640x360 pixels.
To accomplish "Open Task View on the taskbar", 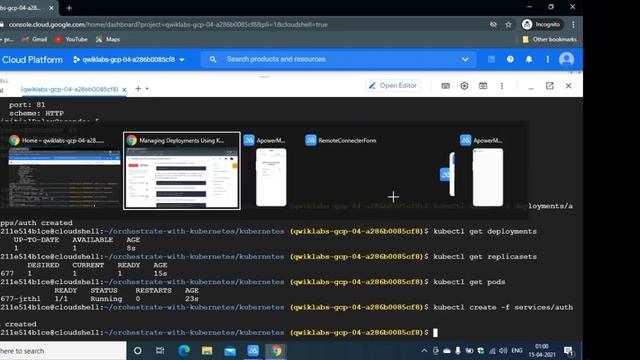I will (160, 351).
